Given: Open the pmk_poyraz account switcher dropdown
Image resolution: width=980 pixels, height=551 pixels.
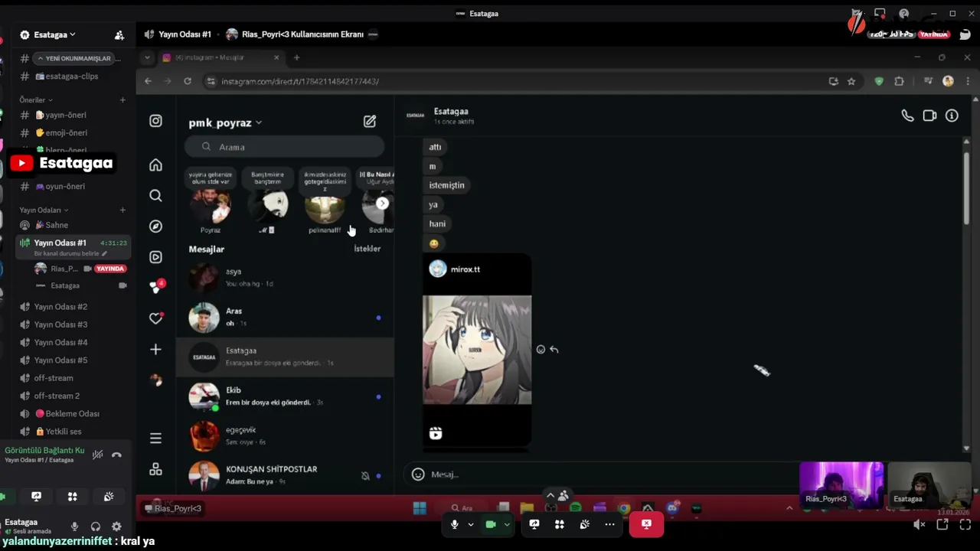Looking at the screenshot, I should click(x=225, y=122).
